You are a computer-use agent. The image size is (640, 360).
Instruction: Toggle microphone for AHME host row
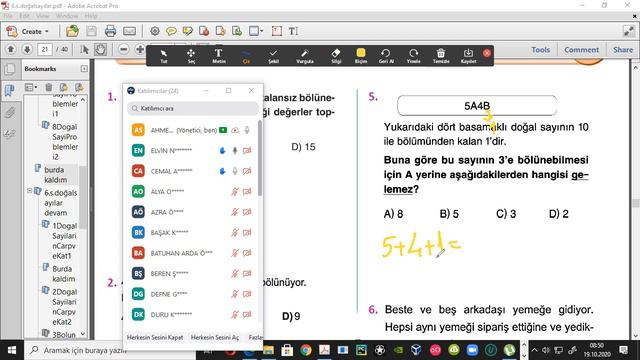click(x=247, y=130)
